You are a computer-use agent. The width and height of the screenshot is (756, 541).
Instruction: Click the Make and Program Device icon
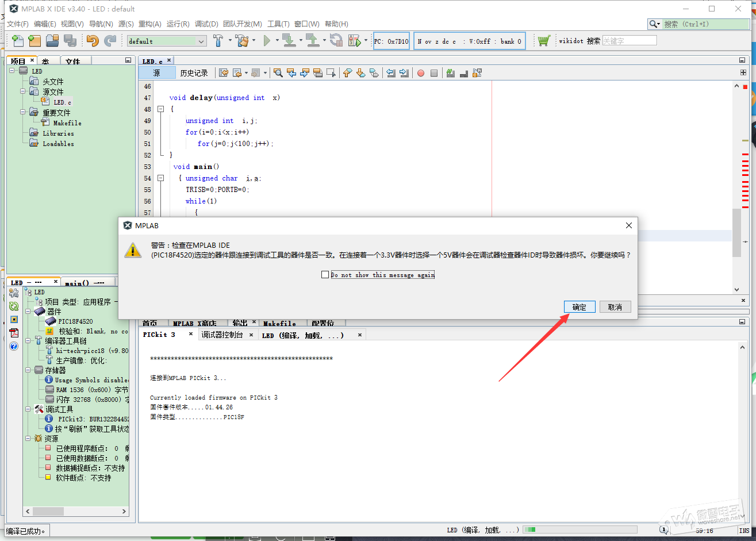tap(289, 41)
